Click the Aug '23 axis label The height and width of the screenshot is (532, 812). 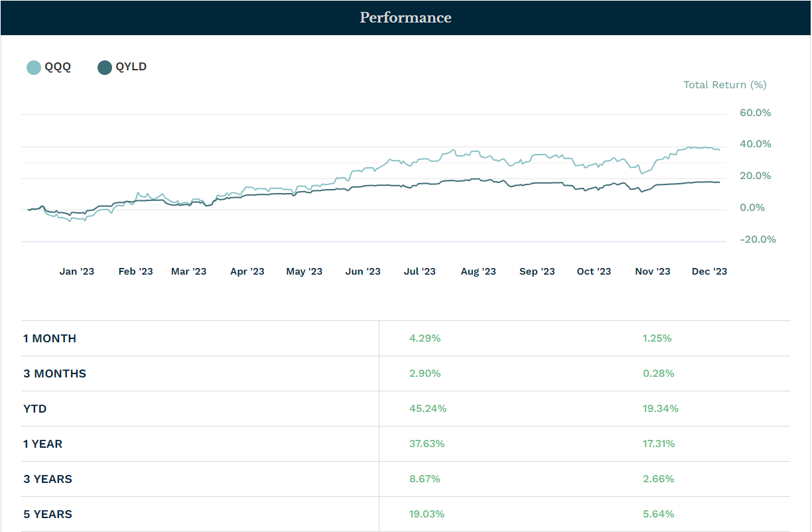478,271
